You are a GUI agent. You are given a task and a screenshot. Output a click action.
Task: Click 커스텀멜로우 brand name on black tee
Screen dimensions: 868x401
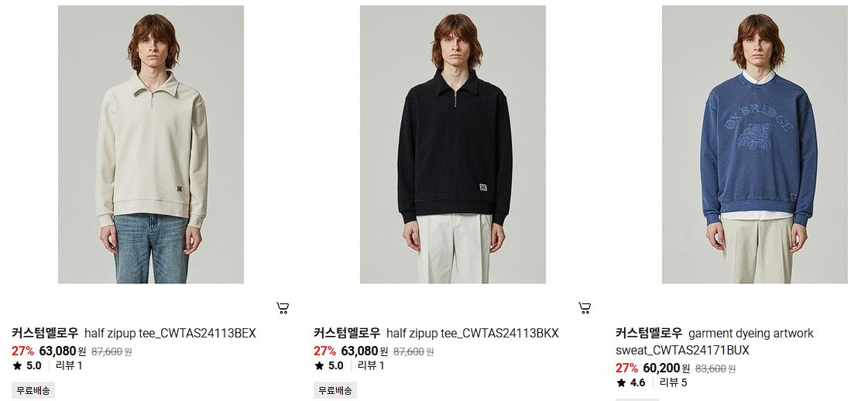[x=347, y=334]
